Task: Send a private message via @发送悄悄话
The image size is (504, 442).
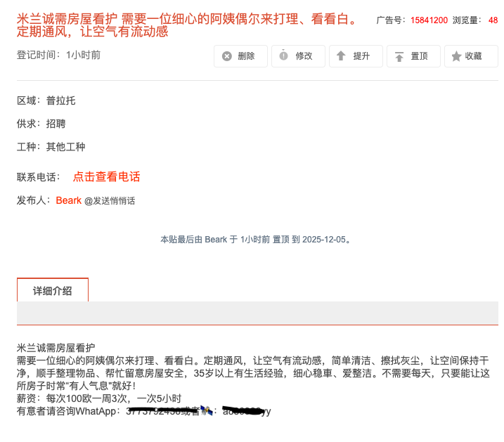Action: (110, 201)
